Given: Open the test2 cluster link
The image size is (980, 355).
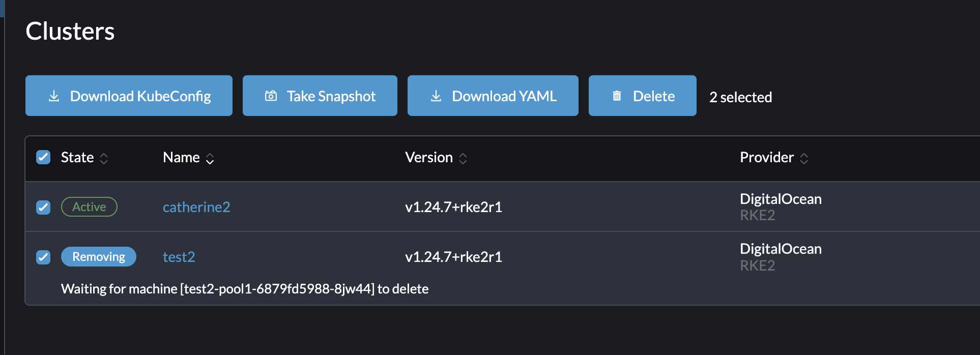Looking at the screenshot, I should click(179, 257).
